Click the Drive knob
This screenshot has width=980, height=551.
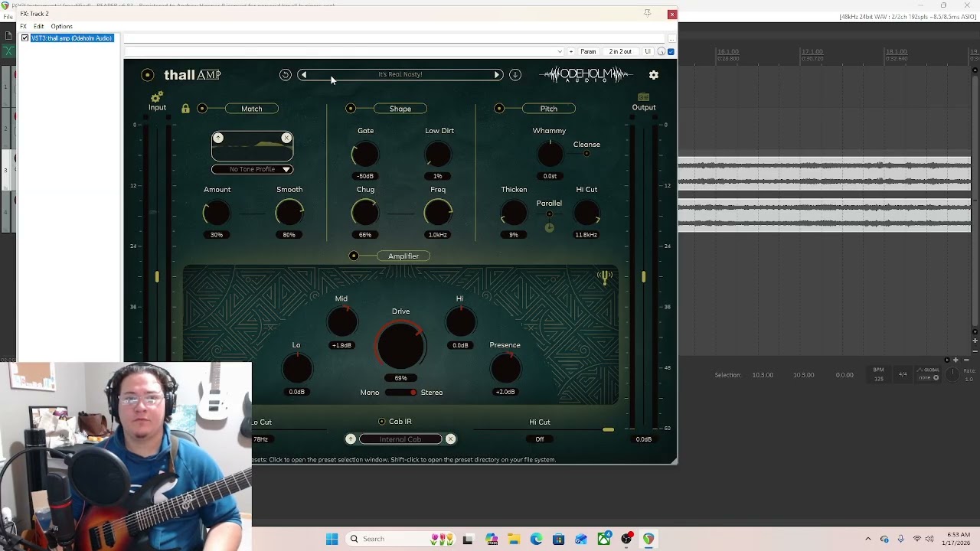(x=400, y=344)
